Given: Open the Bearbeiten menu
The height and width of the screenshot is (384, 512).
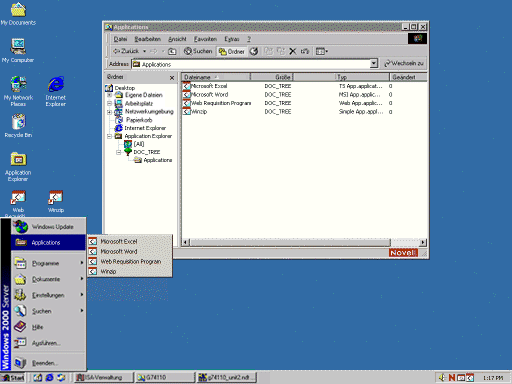Looking at the screenshot, I should pyautogui.click(x=147, y=39).
